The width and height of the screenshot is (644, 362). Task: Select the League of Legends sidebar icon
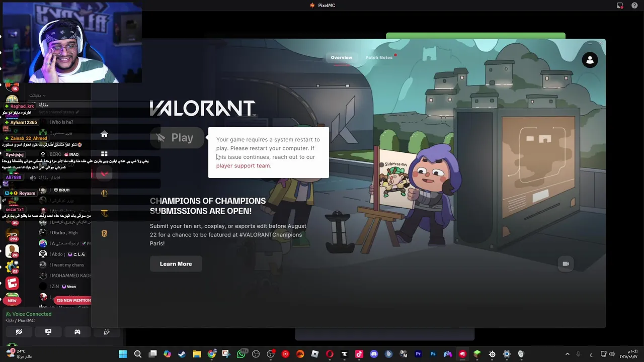(104, 193)
